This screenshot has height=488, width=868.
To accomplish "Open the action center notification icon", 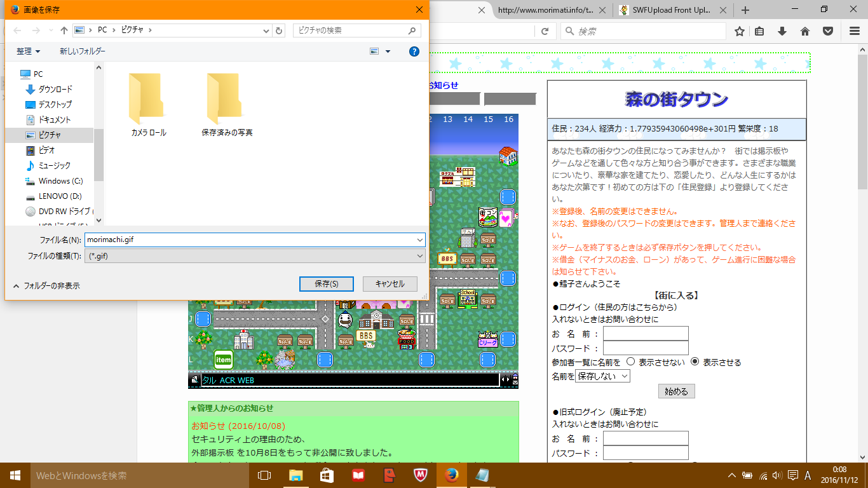I will coord(792,475).
